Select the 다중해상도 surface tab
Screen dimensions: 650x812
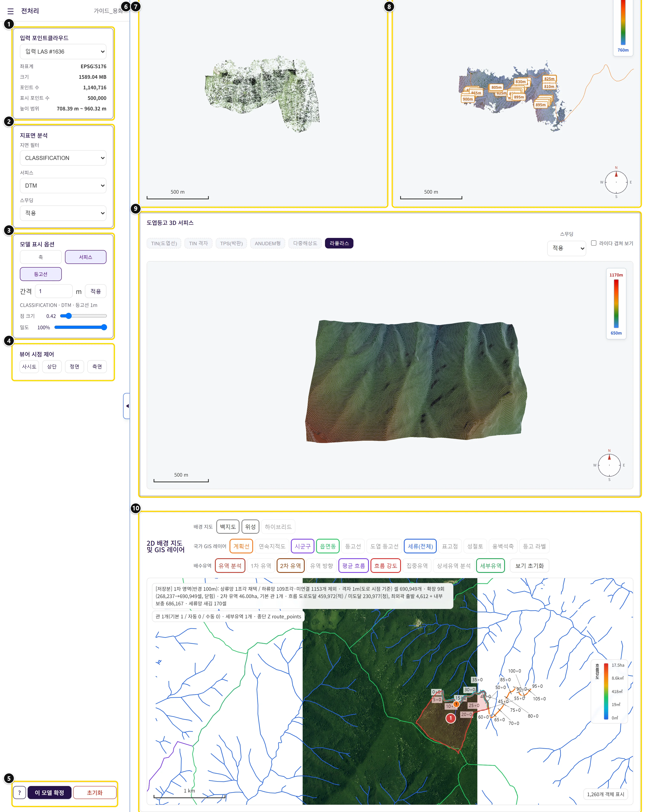click(305, 243)
